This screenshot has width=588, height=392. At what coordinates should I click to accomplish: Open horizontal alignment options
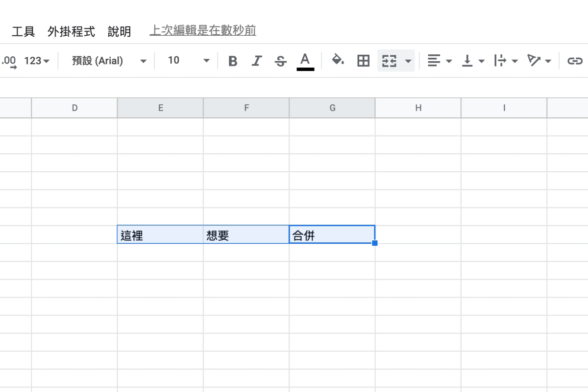436,61
